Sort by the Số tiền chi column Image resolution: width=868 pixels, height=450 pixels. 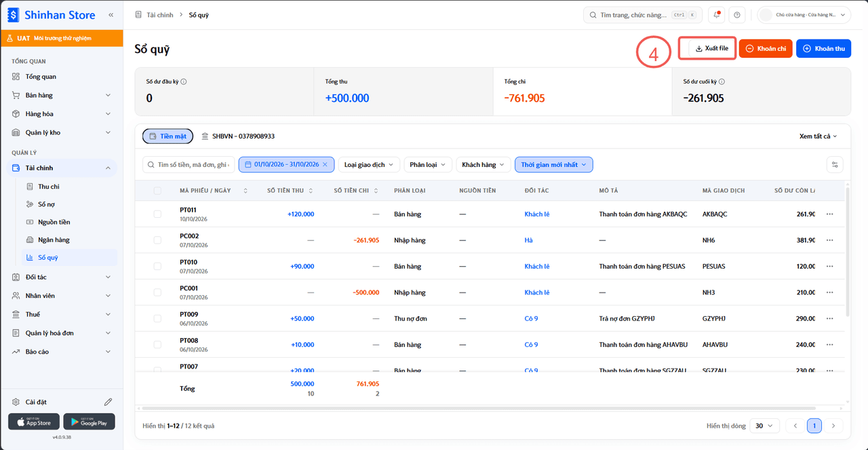376,191
